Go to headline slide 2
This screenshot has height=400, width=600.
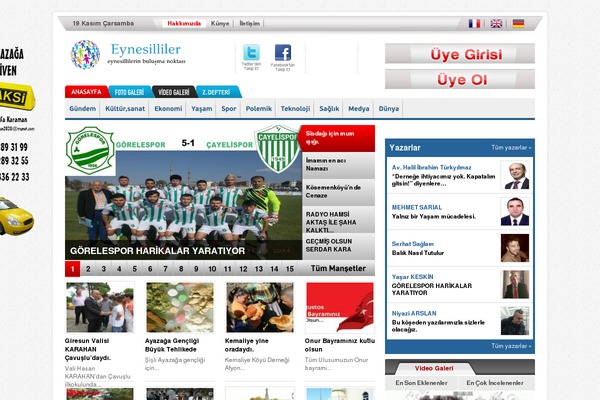[88, 269]
